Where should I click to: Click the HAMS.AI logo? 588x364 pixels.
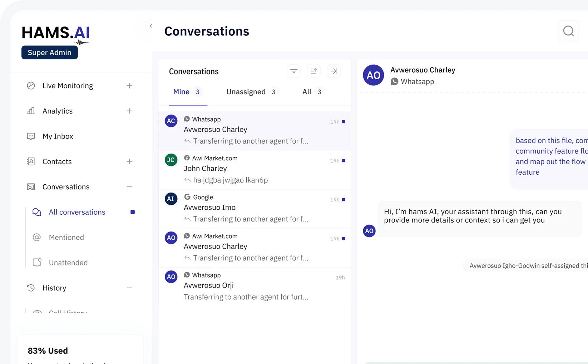pos(56,35)
